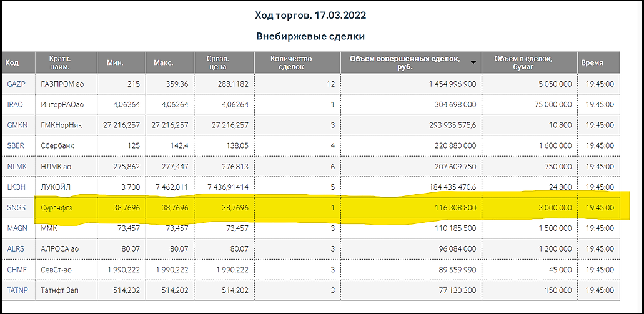Sort by the Срвзв. цена column header
Screen dimensions: 644x314
[224, 63]
